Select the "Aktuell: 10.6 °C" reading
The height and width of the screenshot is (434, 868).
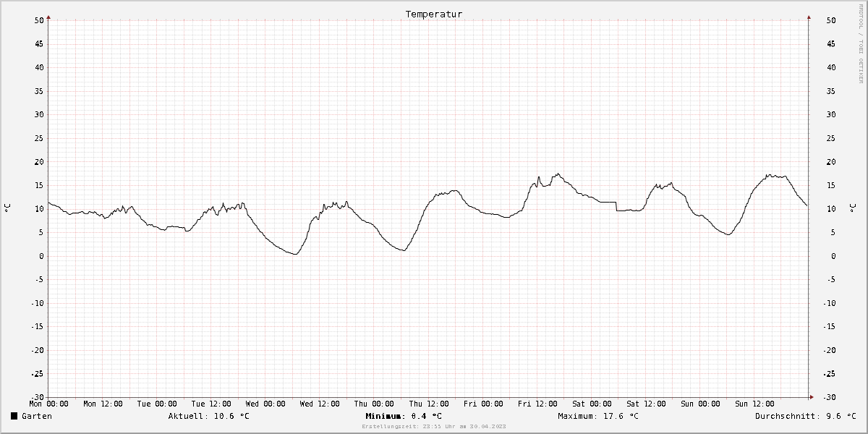[209, 416]
